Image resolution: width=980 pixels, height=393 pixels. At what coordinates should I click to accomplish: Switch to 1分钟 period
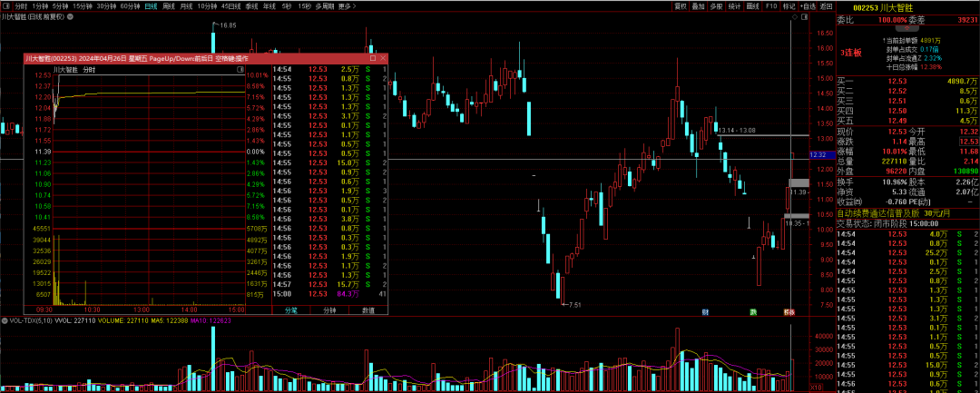pos(39,5)
